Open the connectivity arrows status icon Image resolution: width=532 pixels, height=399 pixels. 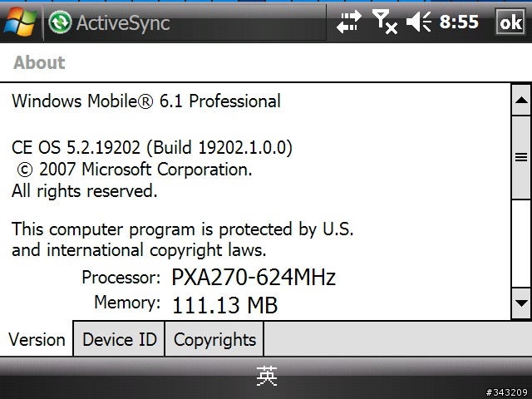349,22
